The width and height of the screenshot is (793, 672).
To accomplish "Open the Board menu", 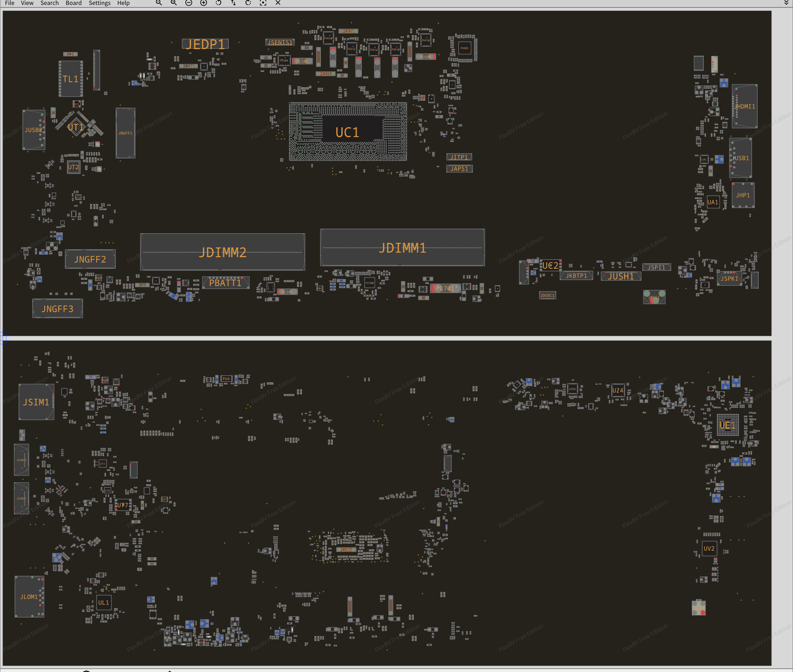I will [74, 3].
